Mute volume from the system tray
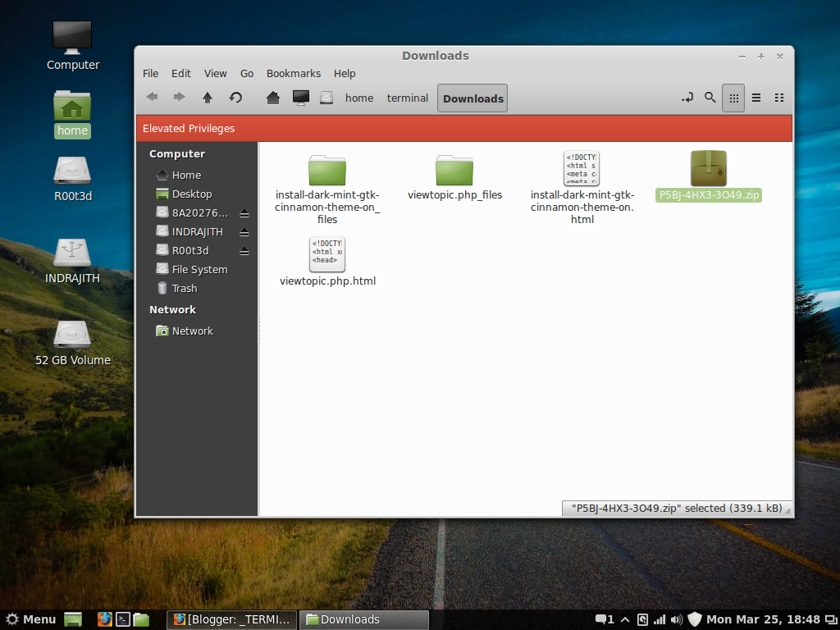This screenshot has height=630, width=840. pyautogui.click(x=675, y=619)
